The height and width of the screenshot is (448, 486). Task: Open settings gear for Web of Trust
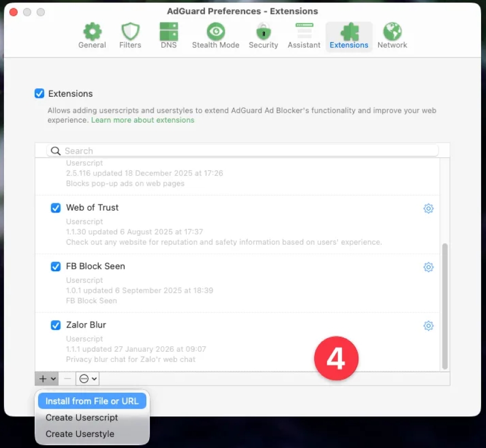pos(428,208)
